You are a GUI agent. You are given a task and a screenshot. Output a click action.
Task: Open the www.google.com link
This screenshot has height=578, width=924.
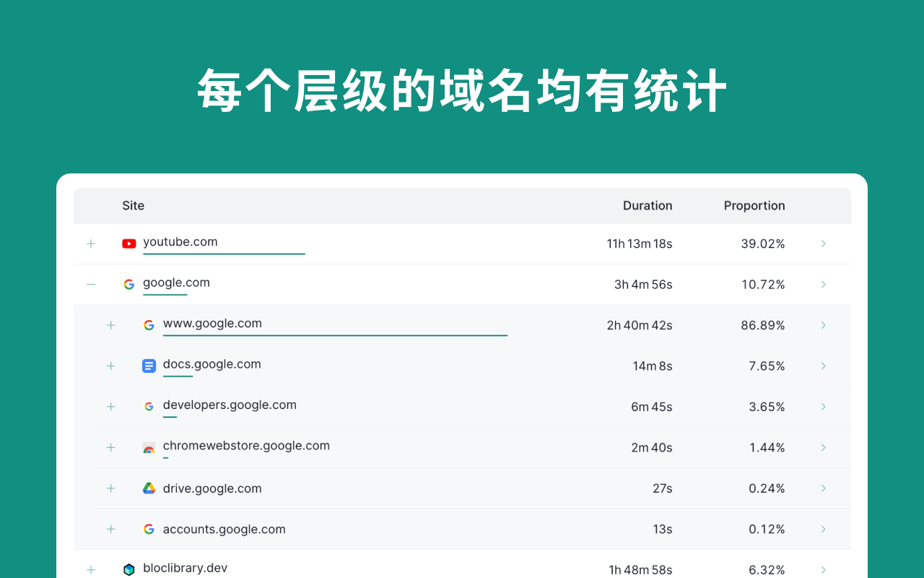pyautogui.click(x=212, y=323)
